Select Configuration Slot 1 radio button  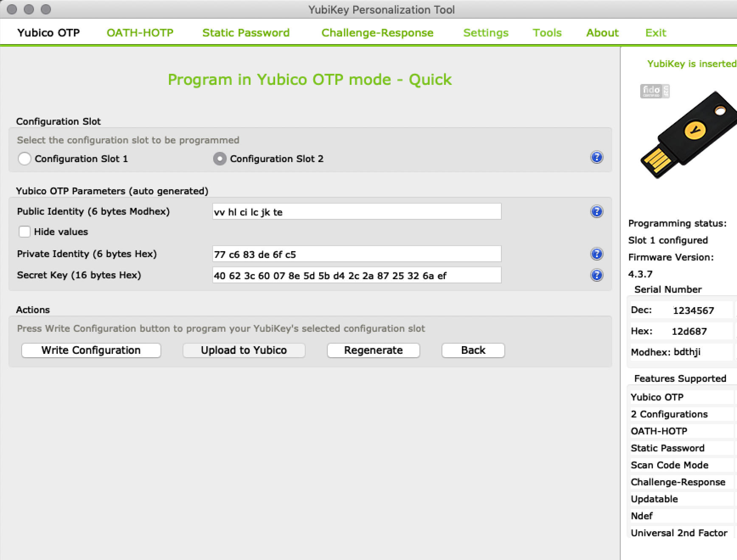tap(25, 159)
